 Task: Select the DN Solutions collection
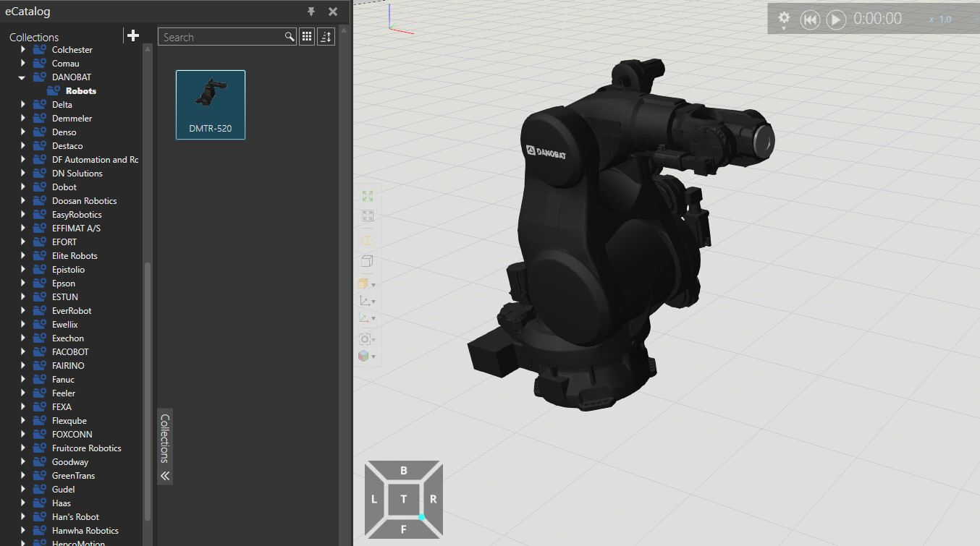pyautogui.click(x=77, y=174)
